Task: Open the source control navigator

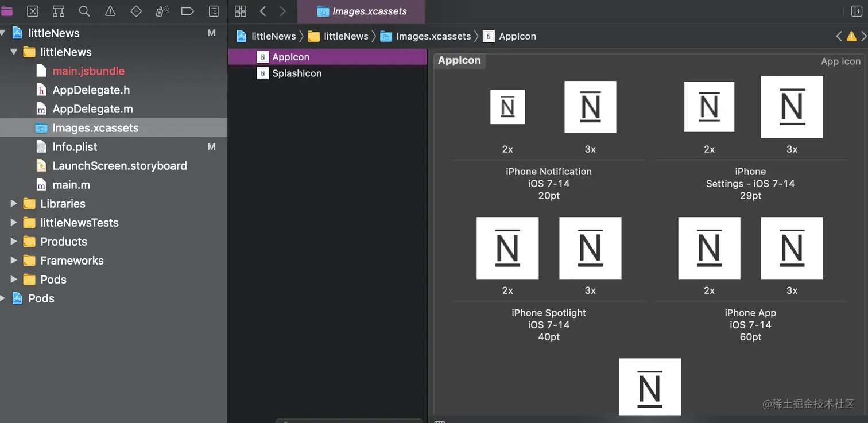Action: point(33,11)
